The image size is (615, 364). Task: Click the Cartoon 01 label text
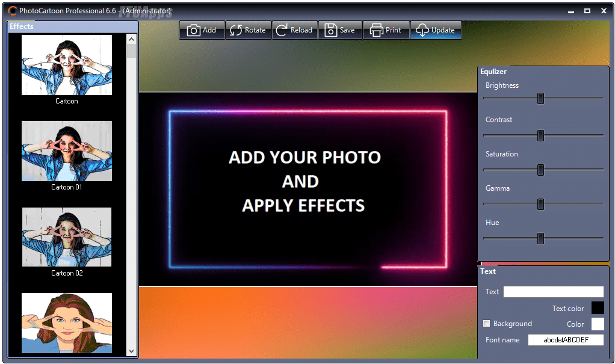pyautogui.click(x=67, y=187)
